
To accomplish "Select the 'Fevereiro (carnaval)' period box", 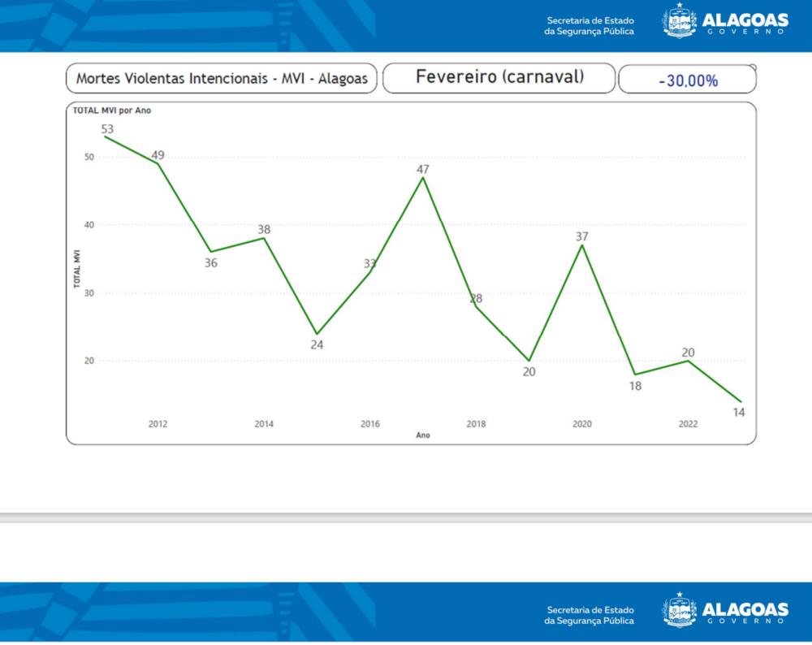I will click(499, 78).
